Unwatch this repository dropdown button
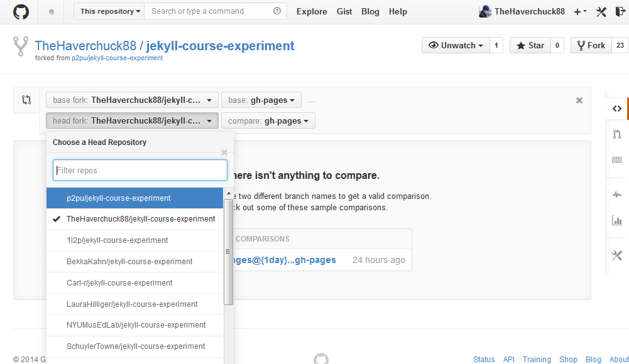The height and width of the screenshot is (364, 629). [x=456, y=45]
